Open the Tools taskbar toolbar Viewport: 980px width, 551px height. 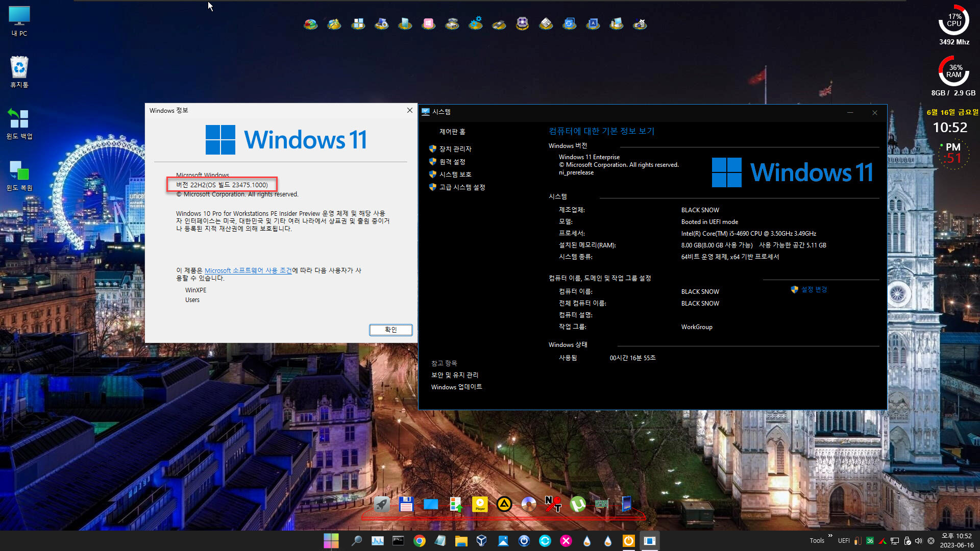click(x=817, y=541)
